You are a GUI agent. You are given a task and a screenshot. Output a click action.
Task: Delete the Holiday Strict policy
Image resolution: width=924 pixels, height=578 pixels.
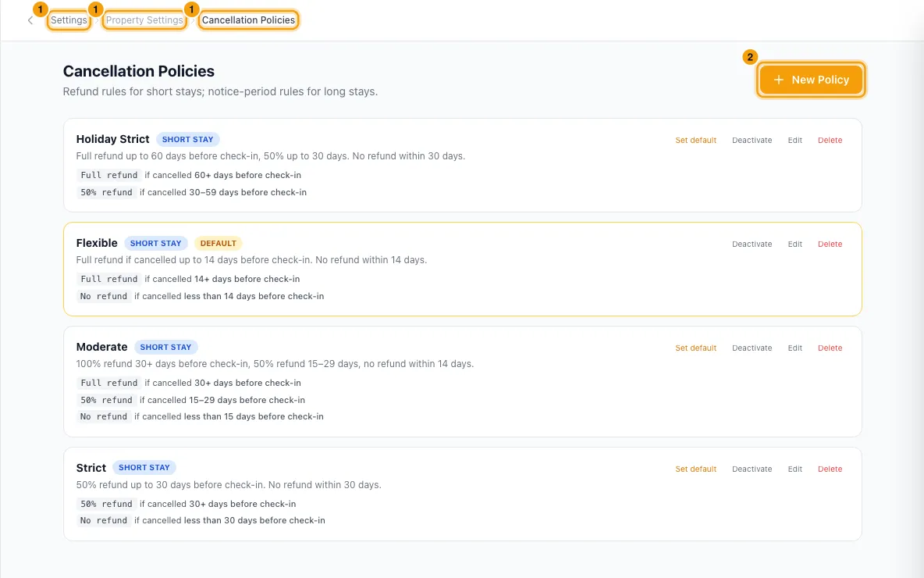830,141
